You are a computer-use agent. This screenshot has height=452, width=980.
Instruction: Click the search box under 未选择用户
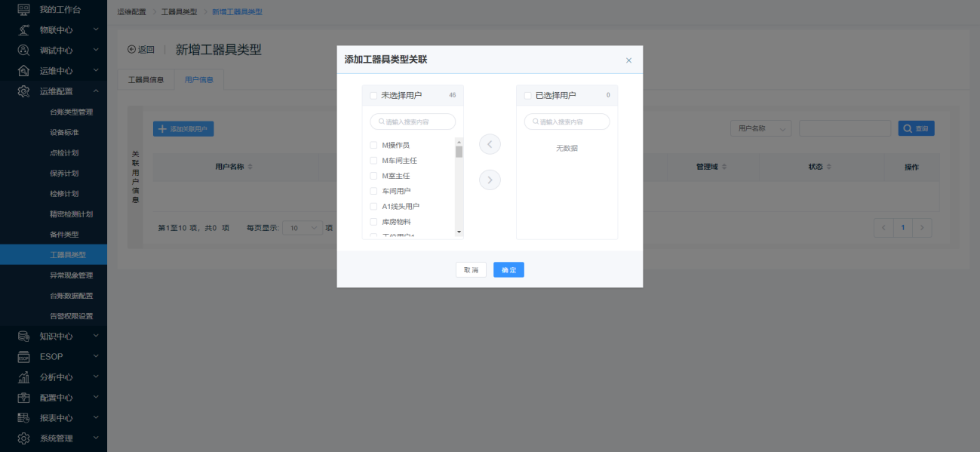click(x=413, y=121)
